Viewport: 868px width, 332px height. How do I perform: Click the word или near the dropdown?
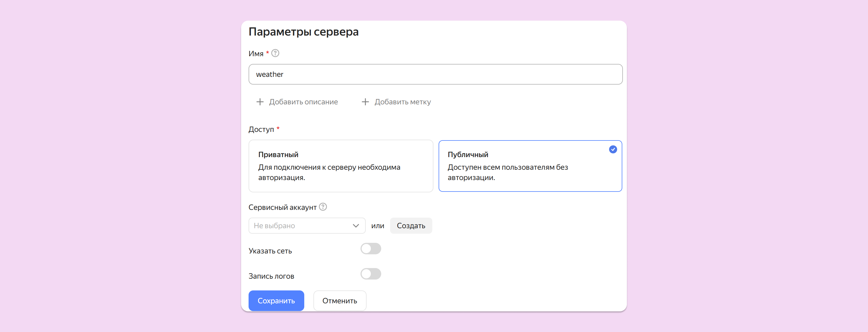pyautogui.click(x=377, y=226)
